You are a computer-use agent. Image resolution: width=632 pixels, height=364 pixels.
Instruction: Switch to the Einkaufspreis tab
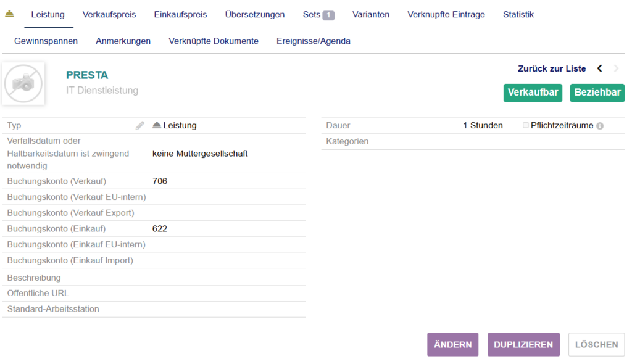point(180,14)
